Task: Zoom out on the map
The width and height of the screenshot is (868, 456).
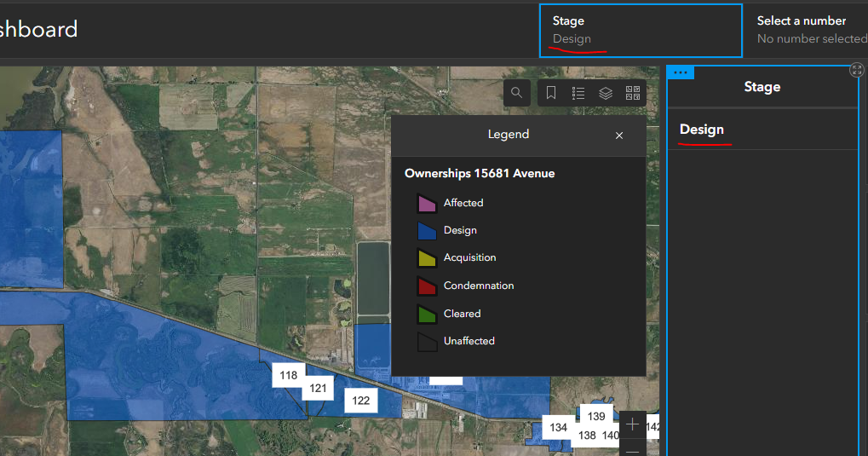Action: (632, 450)
